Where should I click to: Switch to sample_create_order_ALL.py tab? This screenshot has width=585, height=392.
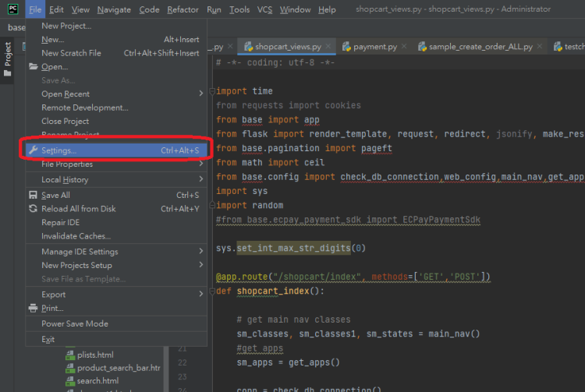click(x=480, y=47)
